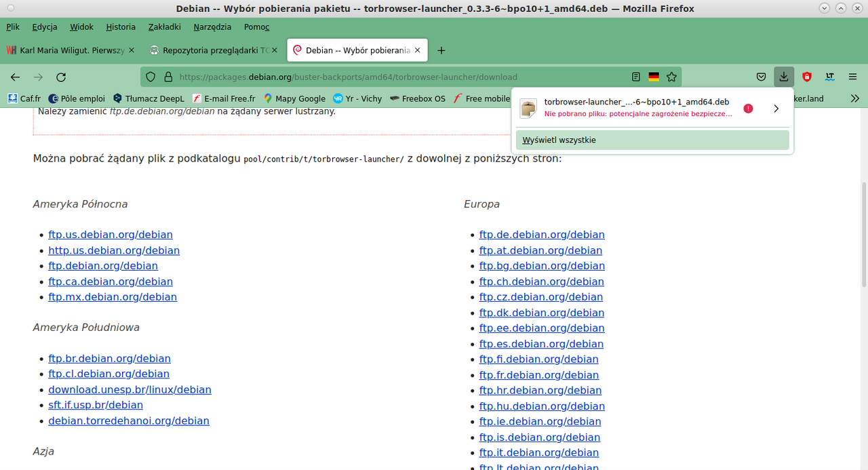
Task: Show more bookmarks with double chevron
Action: coord(854,98)
